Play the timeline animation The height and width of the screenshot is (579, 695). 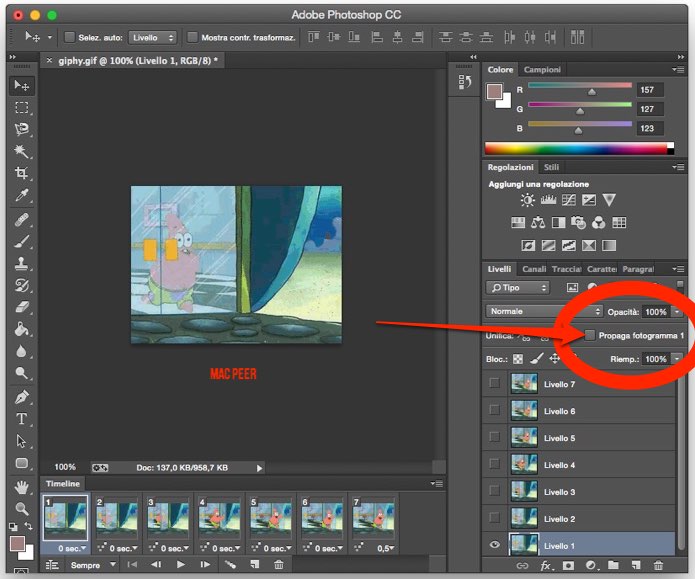(x=181, y=565)
